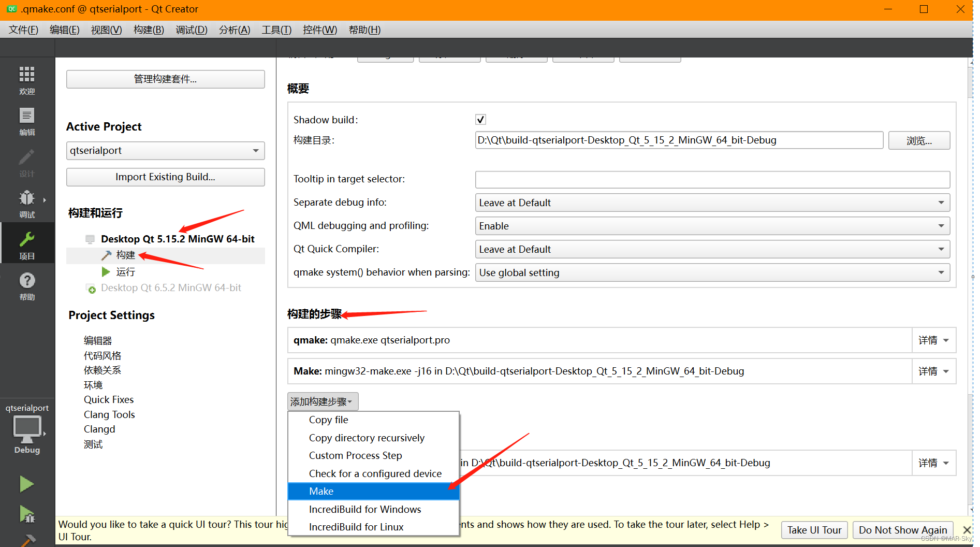The image size is (980, 547).
Task: Open the 构建(B) menu
Action: 149,30
